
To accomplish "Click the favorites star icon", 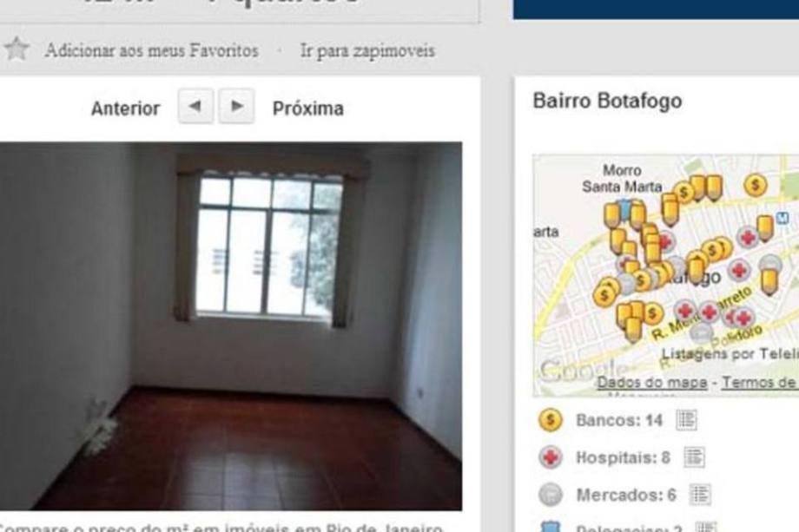I will pyautogui.click(x=17, y=49).
